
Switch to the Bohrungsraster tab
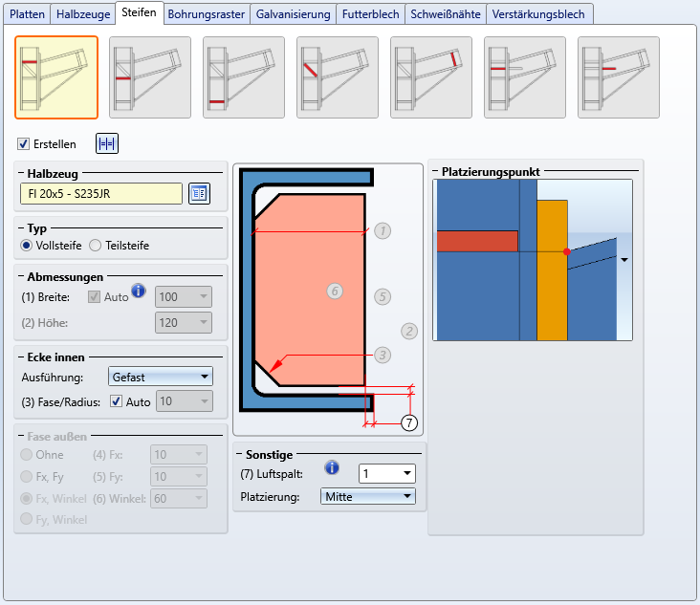(x=207, y=14)
